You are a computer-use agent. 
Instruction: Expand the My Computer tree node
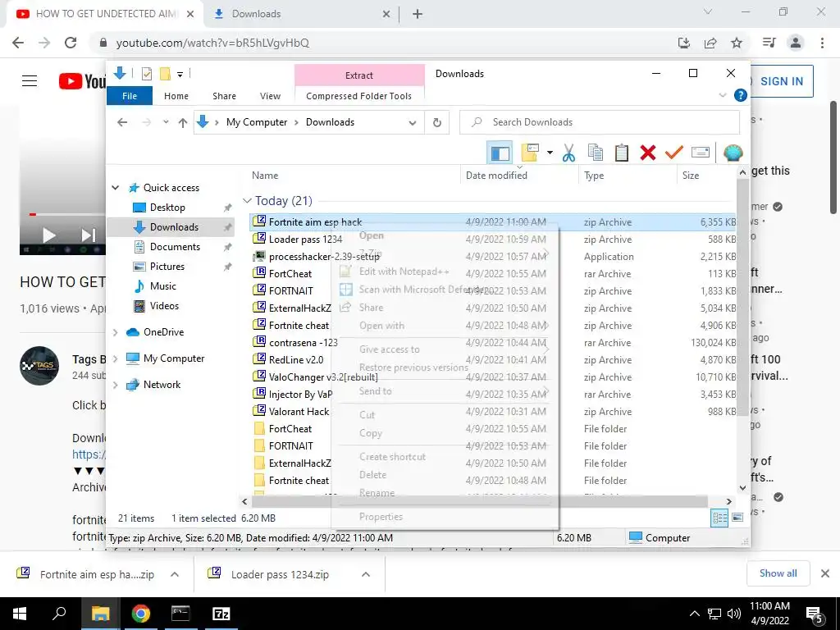pyautogui.click(x=115, y=358)
